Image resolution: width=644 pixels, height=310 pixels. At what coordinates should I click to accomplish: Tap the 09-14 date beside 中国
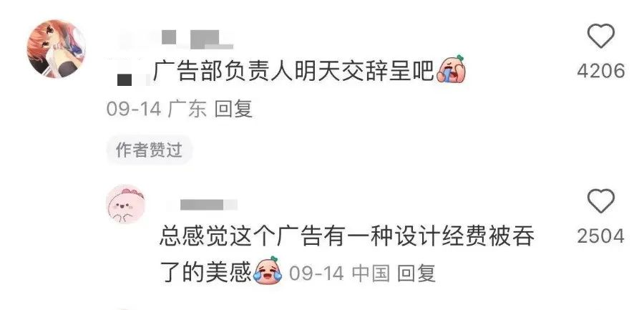(317, 273)
